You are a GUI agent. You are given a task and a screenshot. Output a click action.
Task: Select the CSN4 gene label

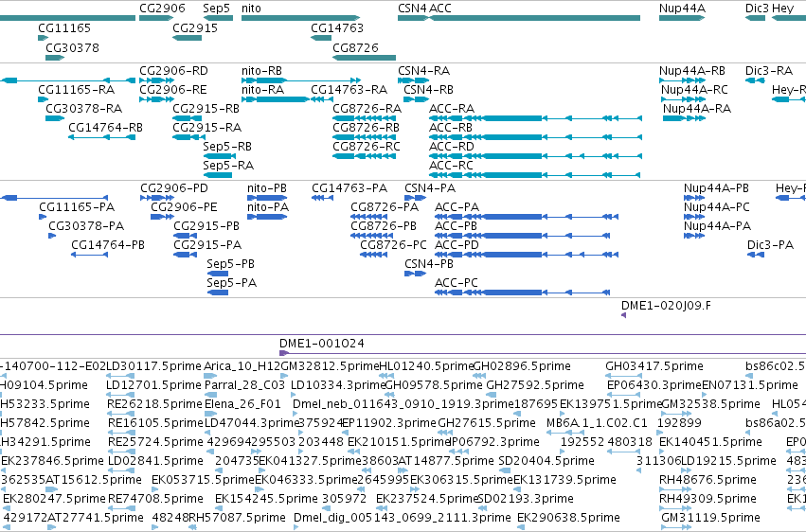(412, 9)
